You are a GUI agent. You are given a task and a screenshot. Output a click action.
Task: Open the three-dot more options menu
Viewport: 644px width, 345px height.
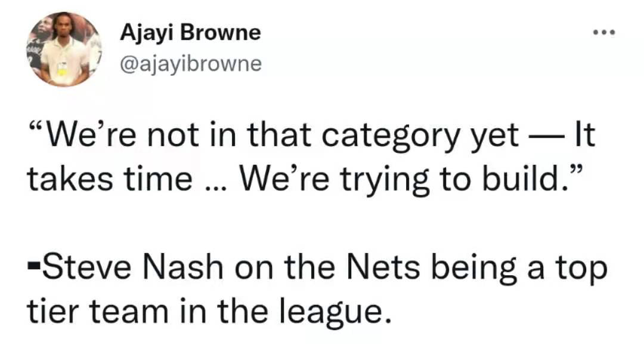(x=605, y=32)
